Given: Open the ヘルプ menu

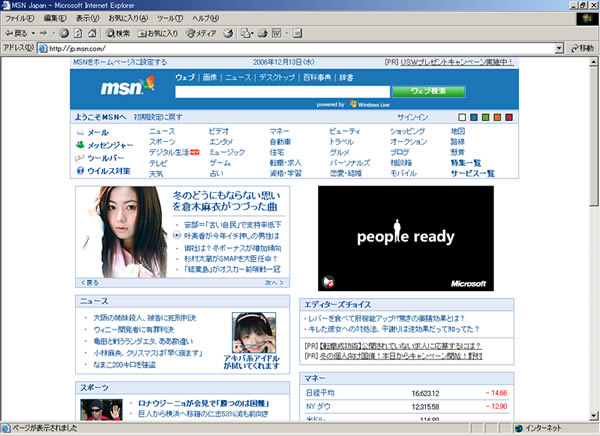Looking at the screenshot, I should coord(205,18).
